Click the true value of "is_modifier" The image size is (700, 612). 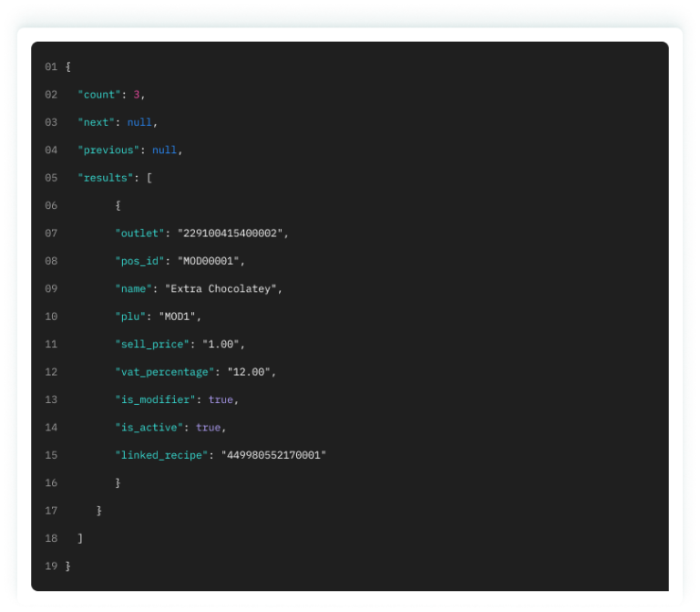tap(221, 399)
